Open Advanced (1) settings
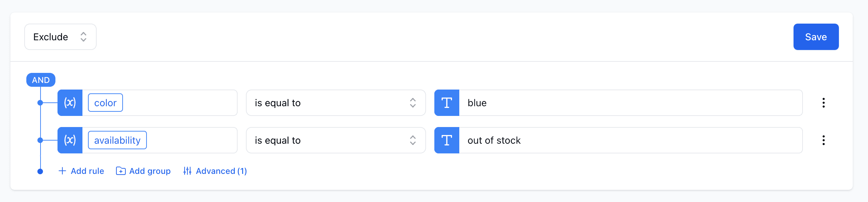The height and width of the screenshot is (202, 868). (x=221, y=171)
